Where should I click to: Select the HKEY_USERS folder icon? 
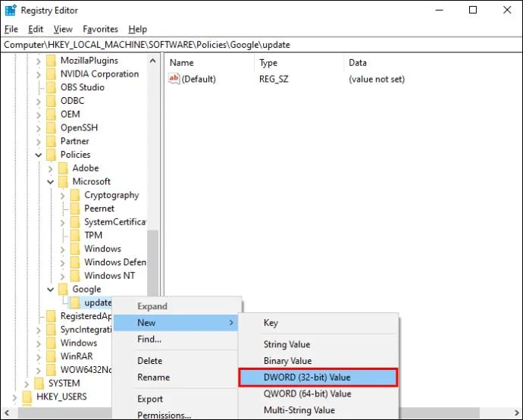(27, 396)
